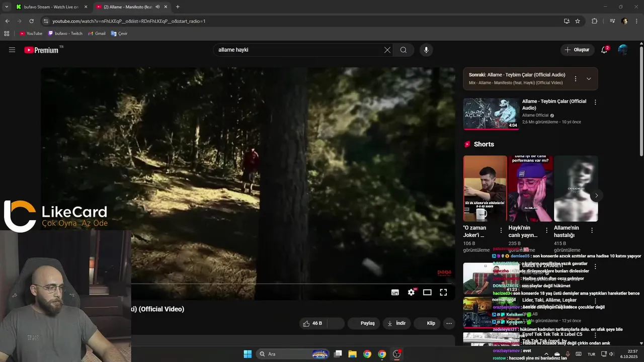Open options for Teybim Çalar video

[x=595, y=102]
